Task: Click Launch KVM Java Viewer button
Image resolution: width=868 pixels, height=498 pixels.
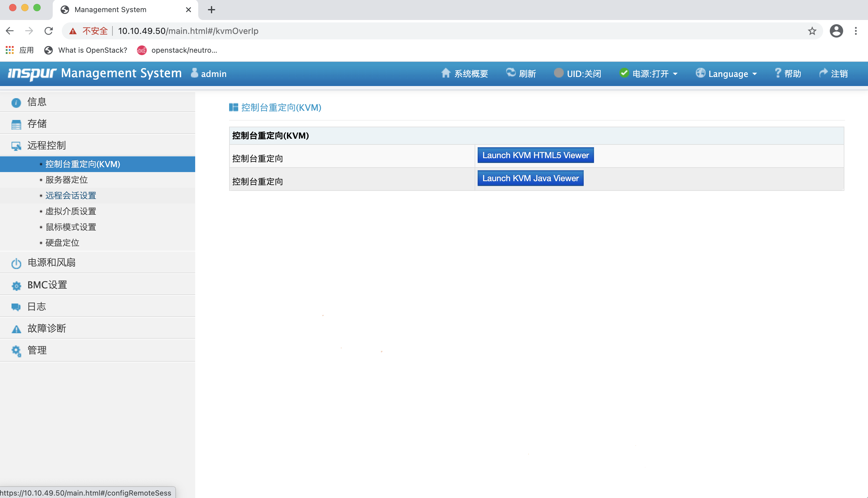Action: 530,178
